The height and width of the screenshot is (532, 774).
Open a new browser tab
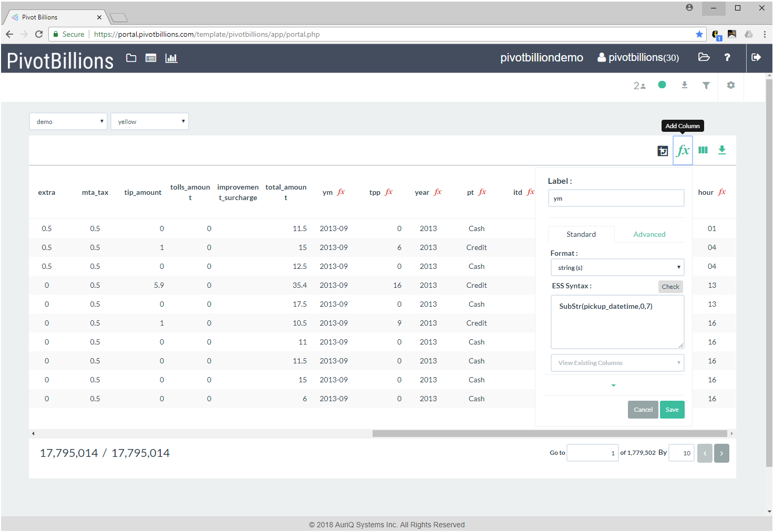coord(119,18)
